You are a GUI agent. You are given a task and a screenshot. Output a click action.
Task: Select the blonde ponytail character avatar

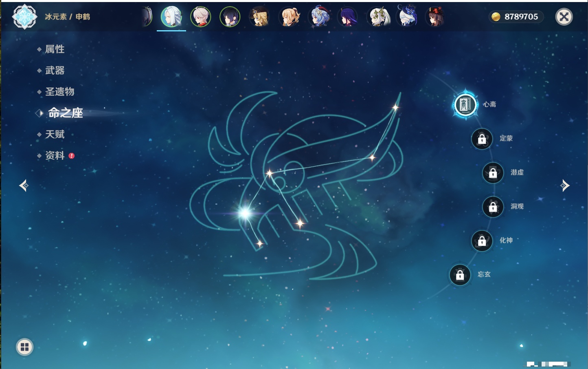pyautogui.click(x=289, y=17)
